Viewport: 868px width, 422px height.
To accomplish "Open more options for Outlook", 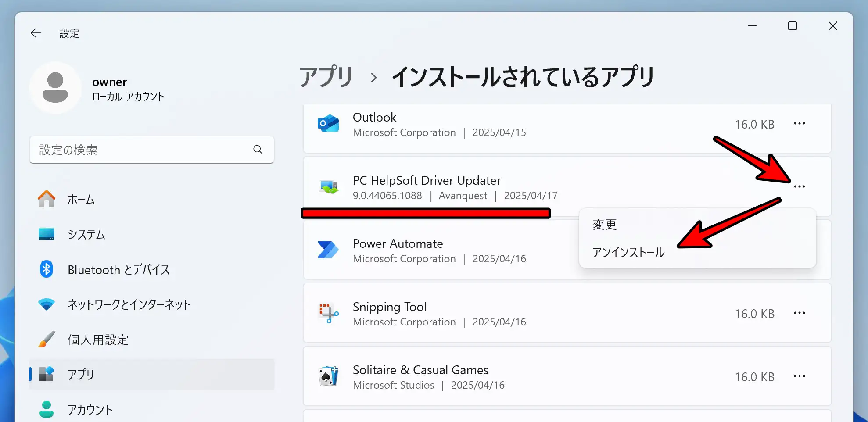I will coord(800,124).
